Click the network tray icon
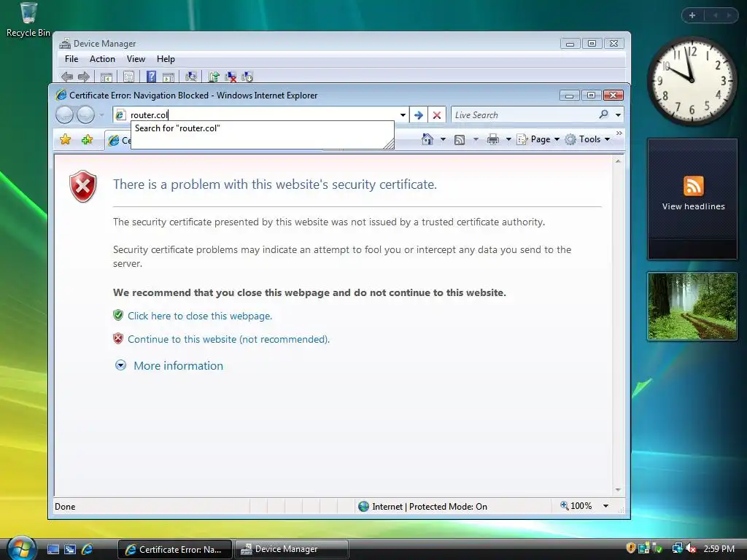 [676, 548]
